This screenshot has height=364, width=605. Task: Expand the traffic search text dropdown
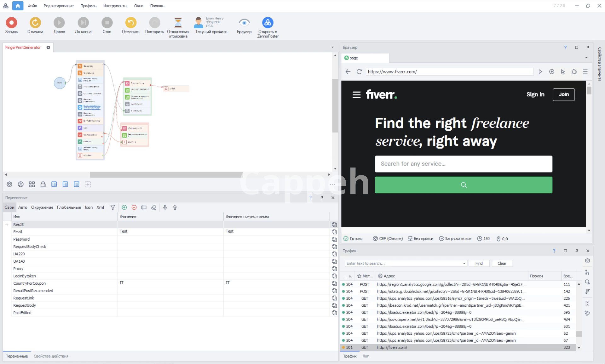464,264
